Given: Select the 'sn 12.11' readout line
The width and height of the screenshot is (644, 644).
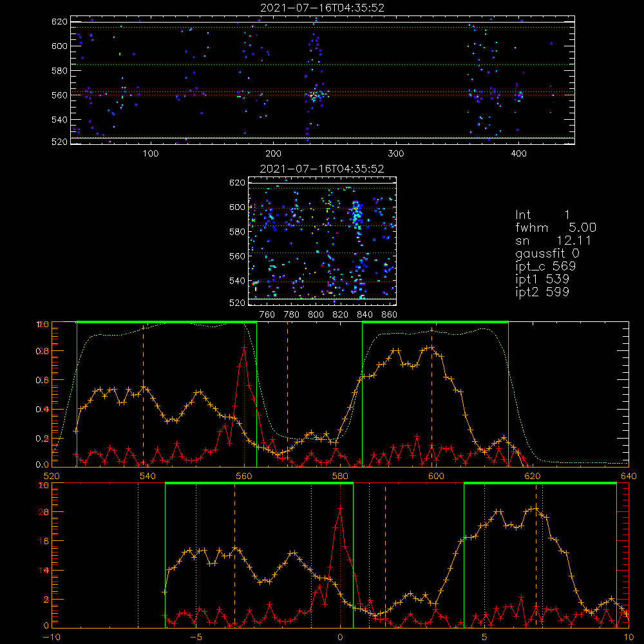Looking at the screenshot, I should [x=553, y=240].
